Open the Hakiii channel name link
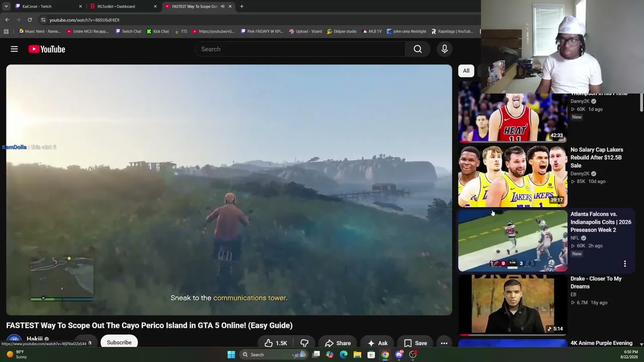This screenshot has height=362, width=644. (35, 339)
